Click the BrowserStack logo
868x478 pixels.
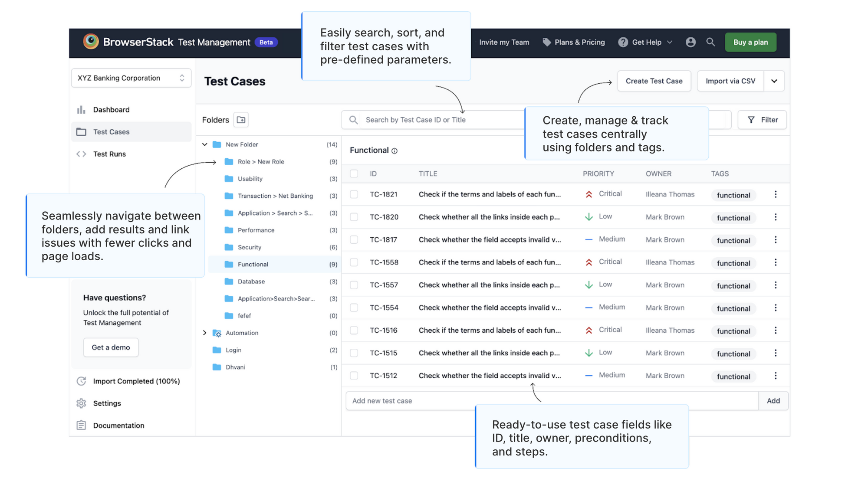point(91,42)
